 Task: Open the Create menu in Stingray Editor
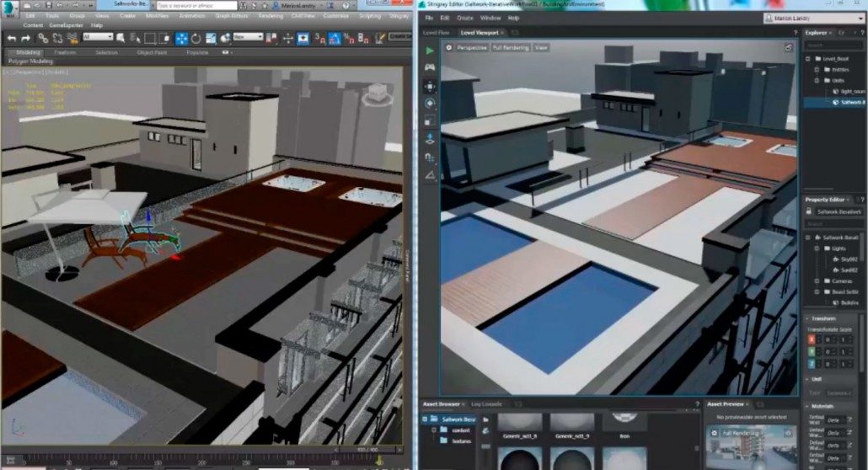coord(464,18)
